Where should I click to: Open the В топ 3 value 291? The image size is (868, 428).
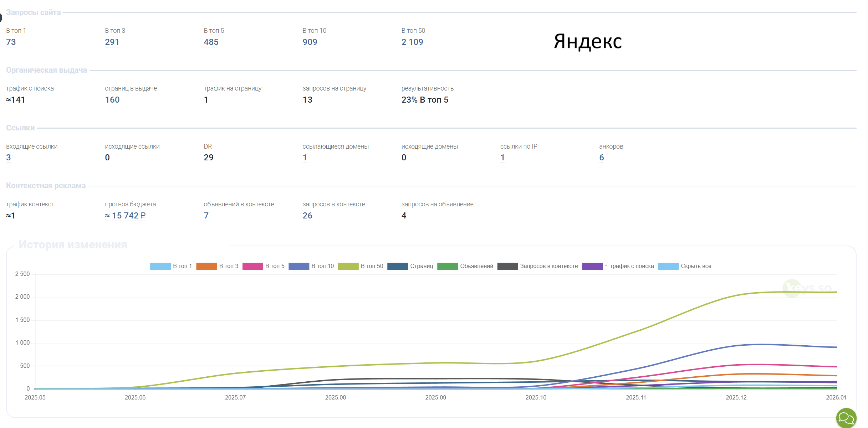112,42
